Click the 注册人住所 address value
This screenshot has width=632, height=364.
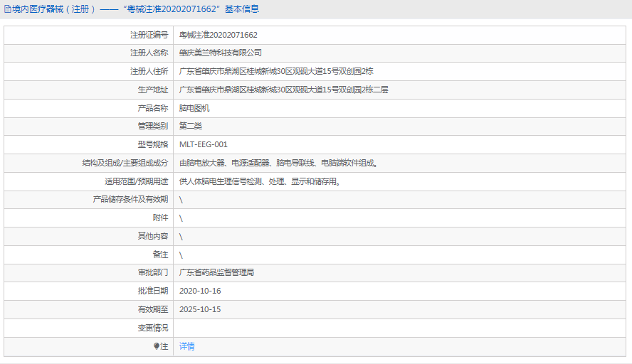(276, 71)
